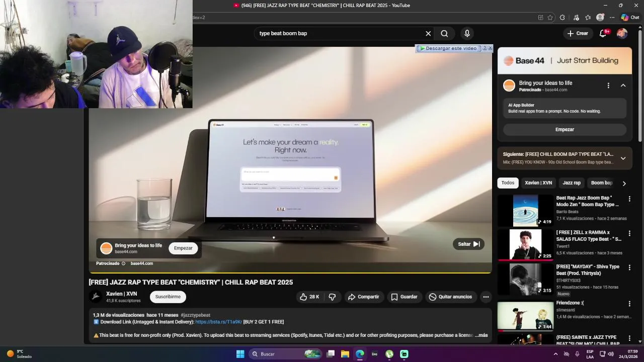Viewport: 644px width, 362px height.
Task: Open the Xavien | XVN channel avatar
Action: point(96,297)
